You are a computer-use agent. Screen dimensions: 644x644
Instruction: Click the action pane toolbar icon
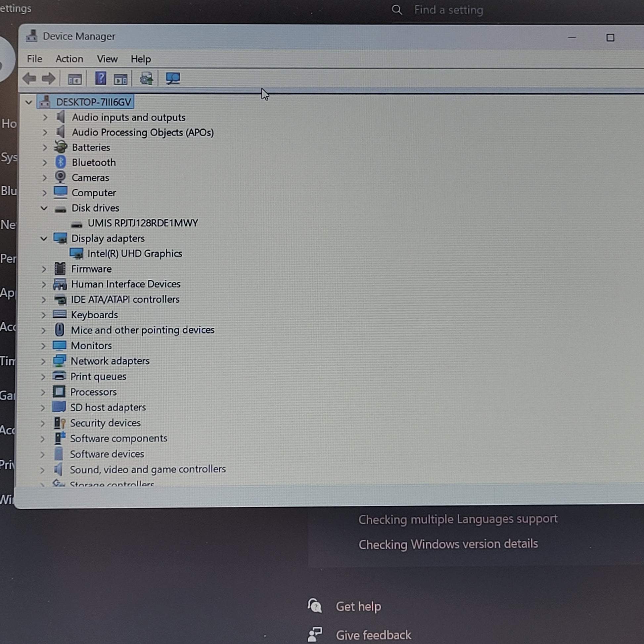click(x=120, y=79)
